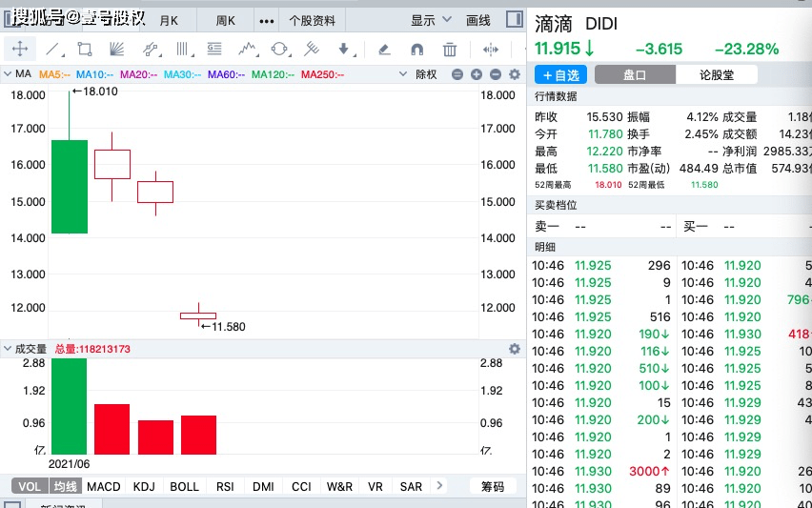The width and height of the screenshot is (812, 508).
Task: Open the 显示 dropdown menu
Action: pos(429,20)
